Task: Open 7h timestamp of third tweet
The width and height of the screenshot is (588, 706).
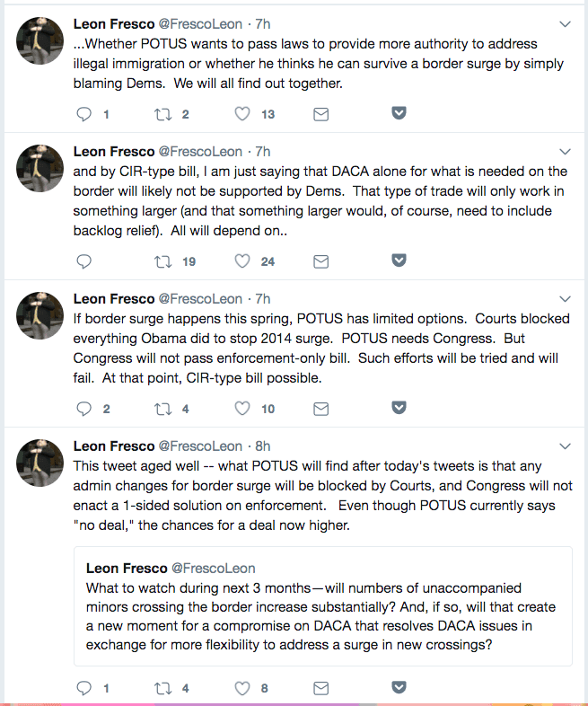Action: pos(262,298)
